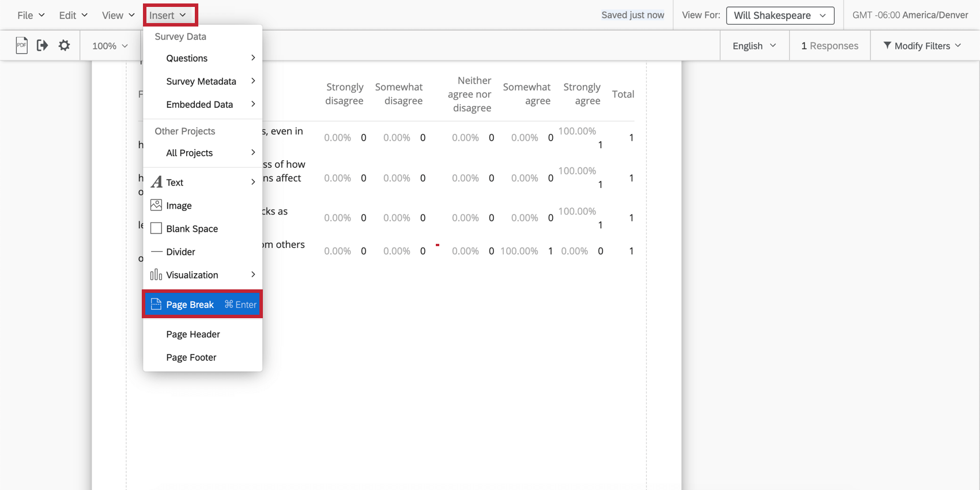Open the 100% zoom dropdown

pyautogui.click(x=110, y=46)
